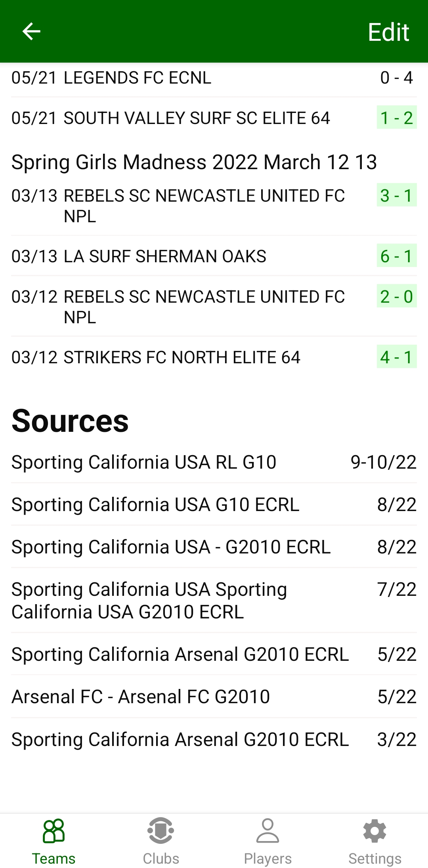Open the Clubs shield icon

[160, 831]
